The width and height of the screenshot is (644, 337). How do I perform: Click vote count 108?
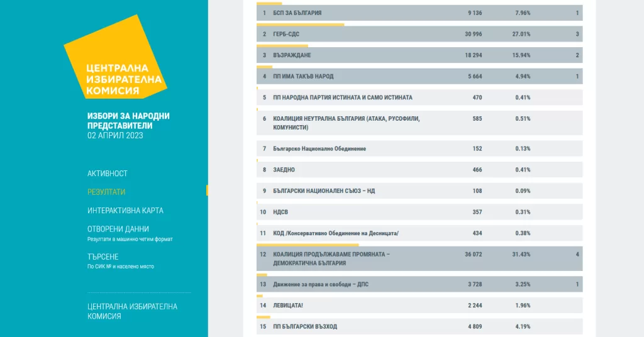(x=477, y=191)
